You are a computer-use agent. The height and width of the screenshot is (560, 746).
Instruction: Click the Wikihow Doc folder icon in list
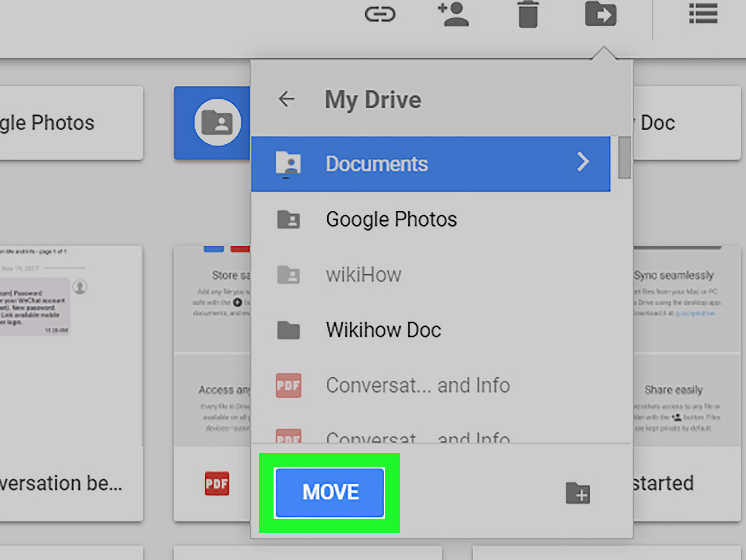(288, 330)
